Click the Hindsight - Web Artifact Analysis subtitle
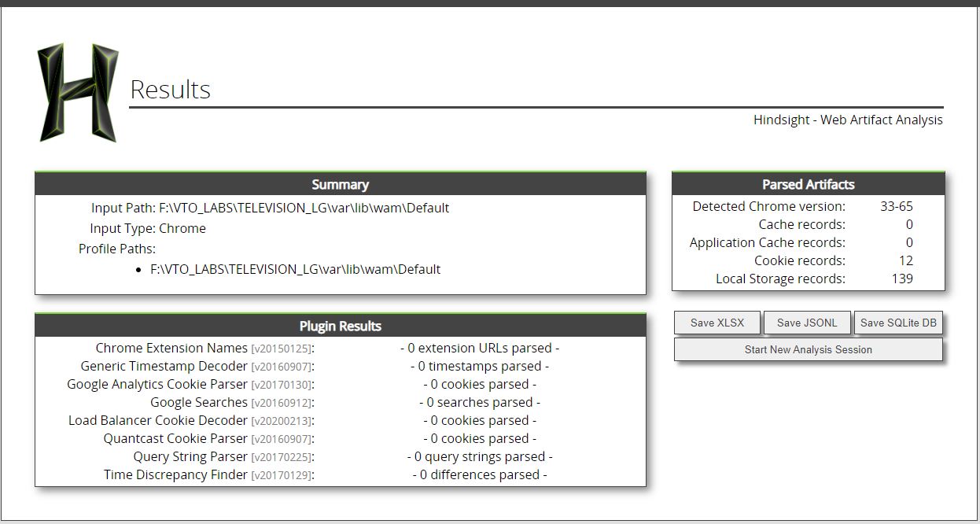The height and width of the screenshot is (524, 980). click(847, 120)
